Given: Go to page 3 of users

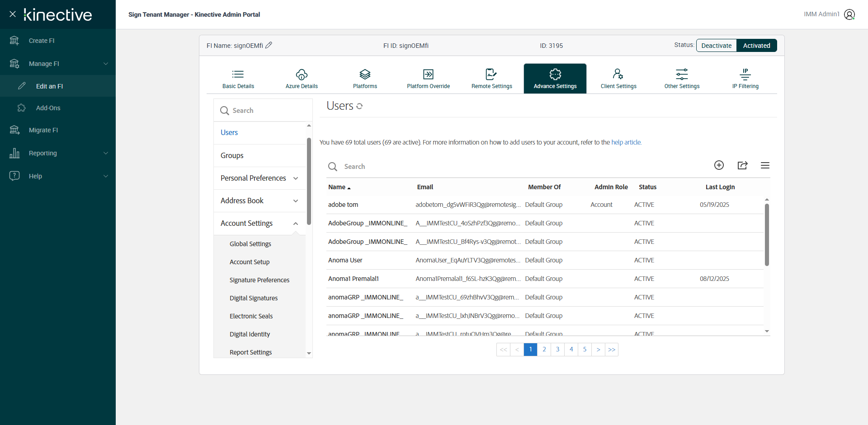Looking at the screenshot, I should click(557, 350).
